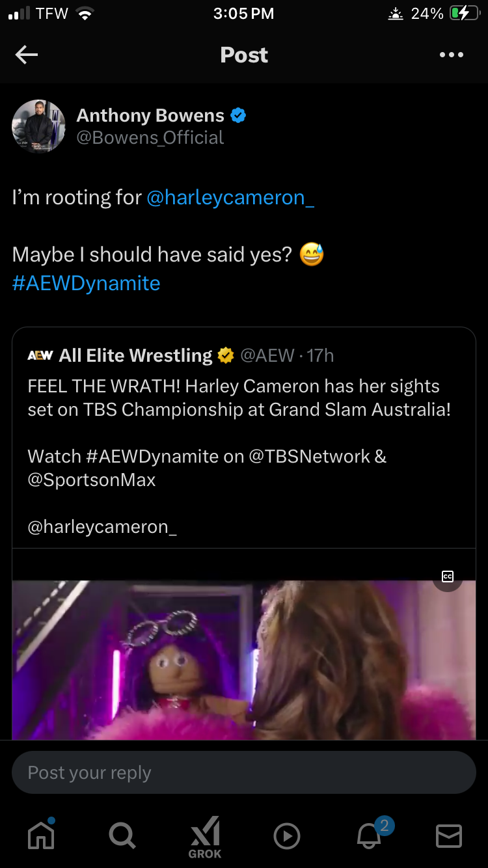488x868 pixels.
Task: Tap the blue verified badge next to Anthony Bowens
Action: [x=238, y=116]
